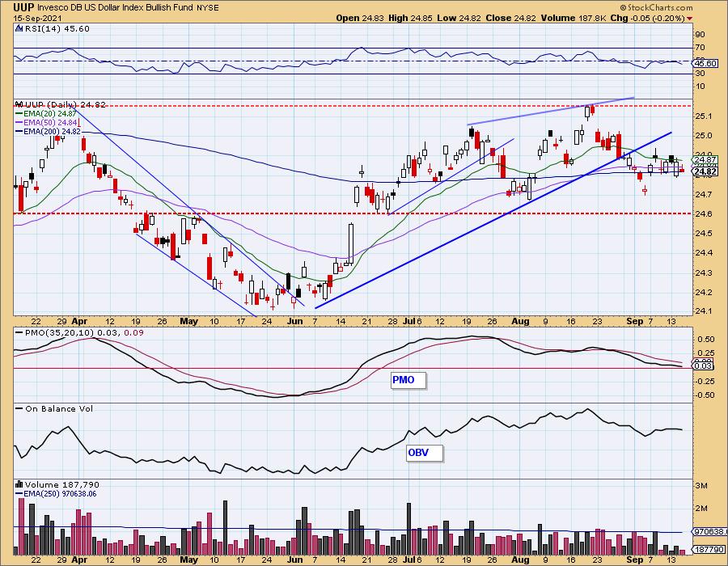Click the Jun label on price chart axis
This screenshot has width=728, height=566.
coord(294,322)
